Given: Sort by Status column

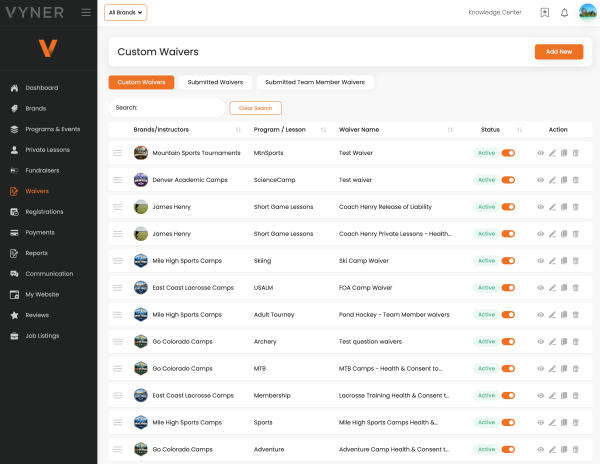Looking at the screenshot, I should [x=519, y=130].
